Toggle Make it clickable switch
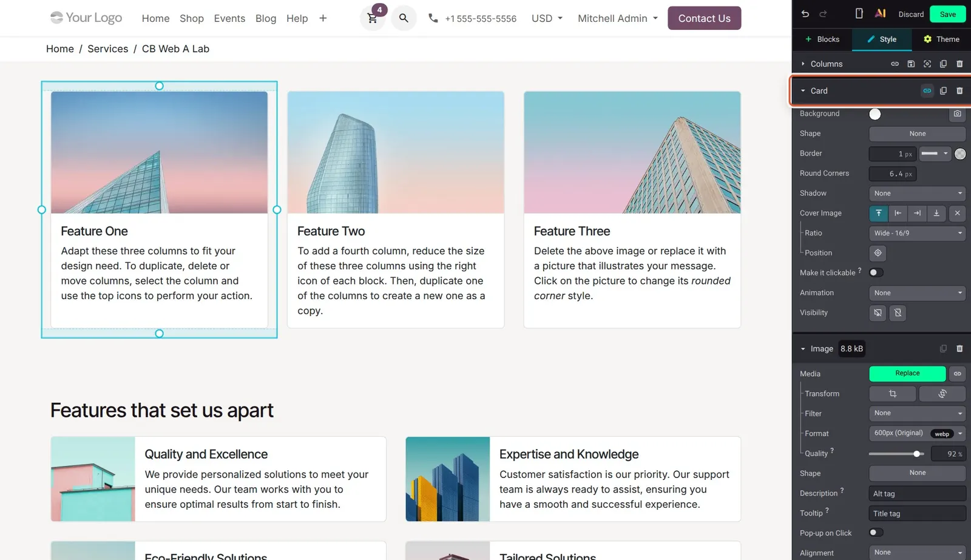The width and height of the screenshot is (971, 560). [876, 272]
